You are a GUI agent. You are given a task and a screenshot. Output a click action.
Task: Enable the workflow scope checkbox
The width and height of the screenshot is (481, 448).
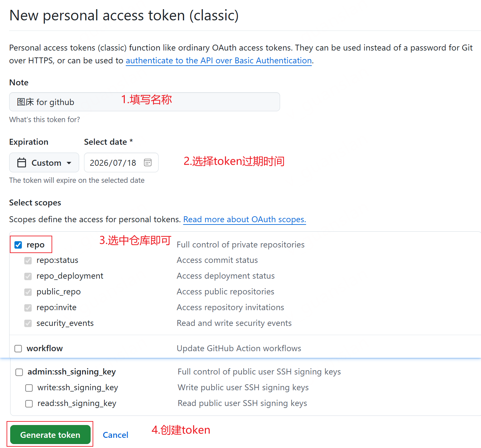point(18,349)
